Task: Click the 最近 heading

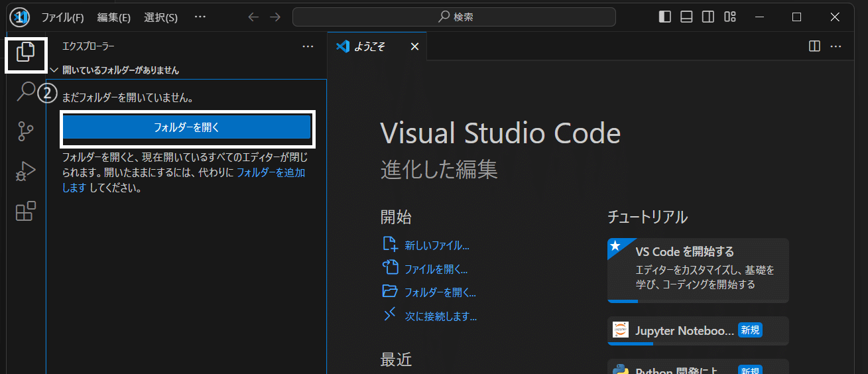Action: coord(396,359)
